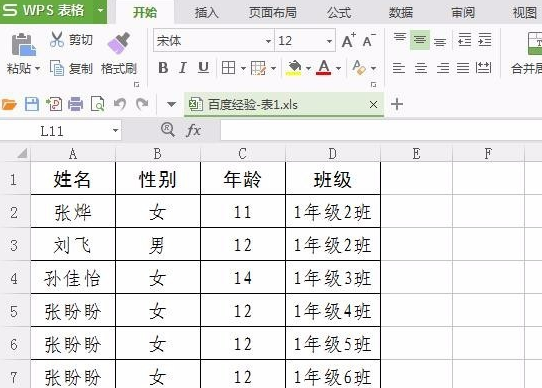Align text to the left
The image size is (542, 388).
(399, 68)
